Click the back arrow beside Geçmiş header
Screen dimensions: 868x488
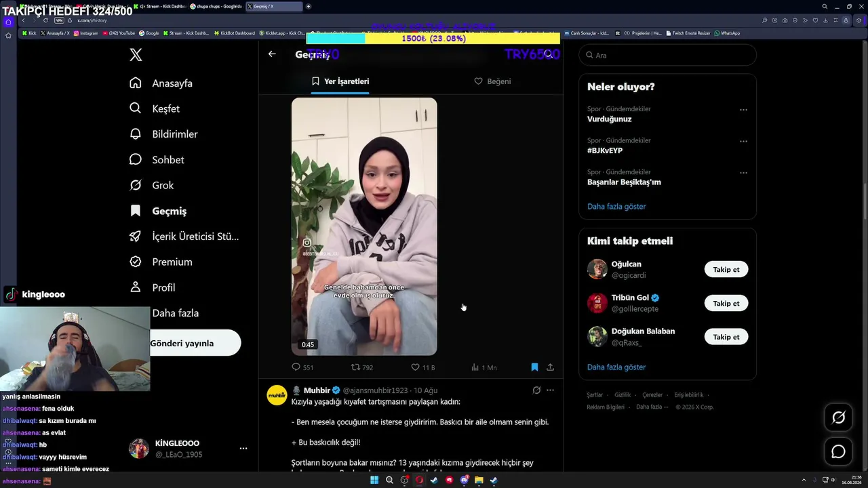(x=272, y=54)
